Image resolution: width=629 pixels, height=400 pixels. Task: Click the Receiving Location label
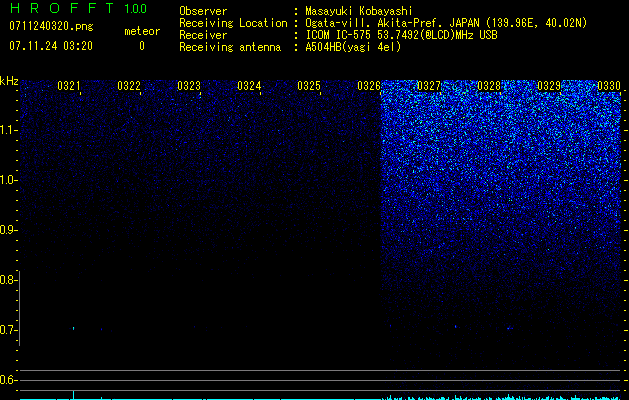[x=233, y=23]
